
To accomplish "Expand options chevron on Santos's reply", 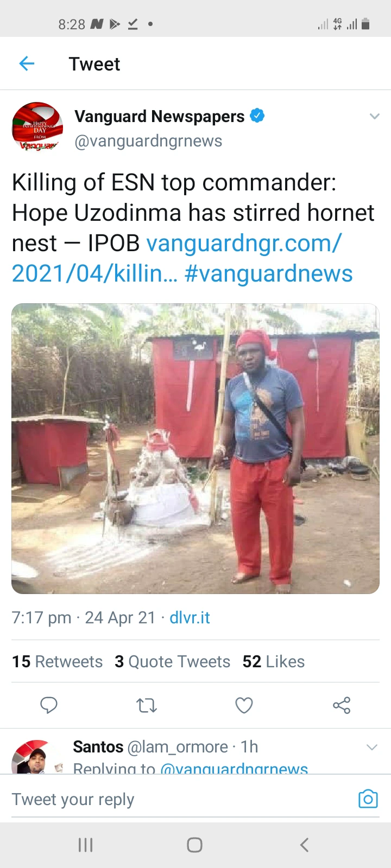I will coord(372,747).
